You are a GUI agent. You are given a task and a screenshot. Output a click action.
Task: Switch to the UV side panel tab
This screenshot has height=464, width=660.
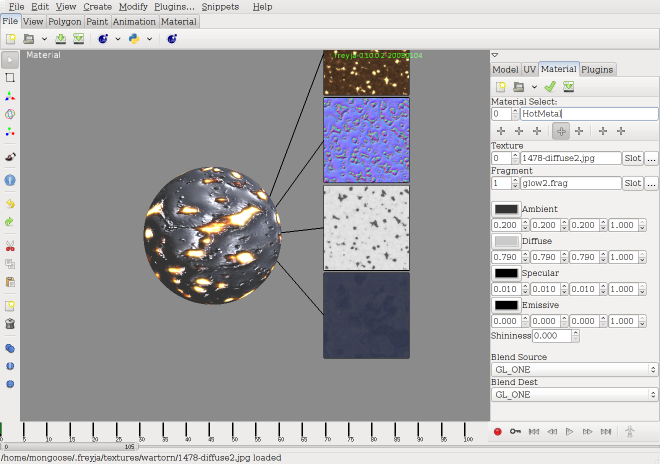pyautogui.click(x=530, y=69)
